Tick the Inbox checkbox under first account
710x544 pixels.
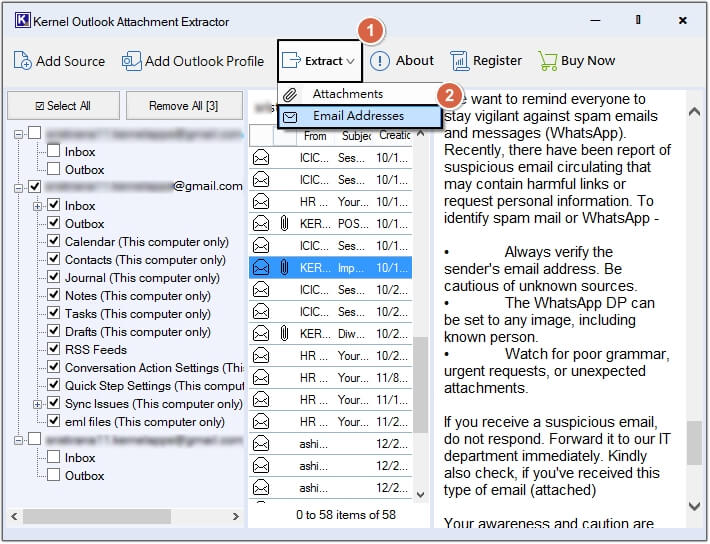(x=53, y=150)
